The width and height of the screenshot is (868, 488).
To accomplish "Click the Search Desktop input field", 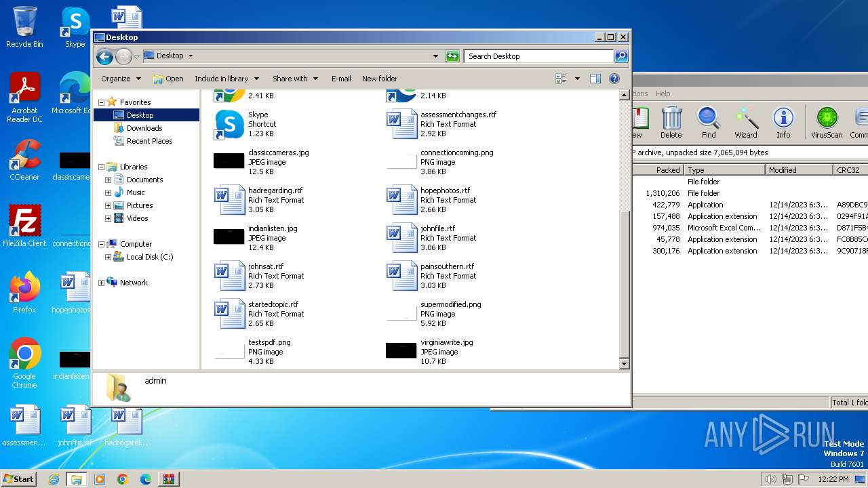I will point(538,56).
